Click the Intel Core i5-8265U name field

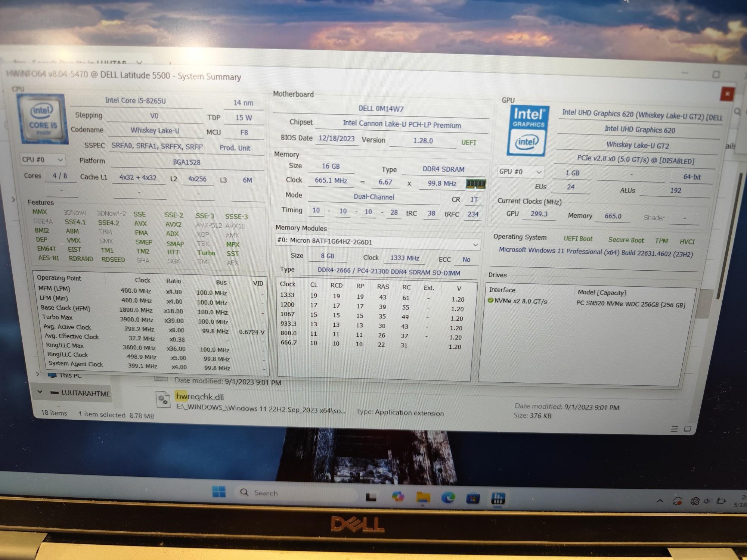point(136,101)
